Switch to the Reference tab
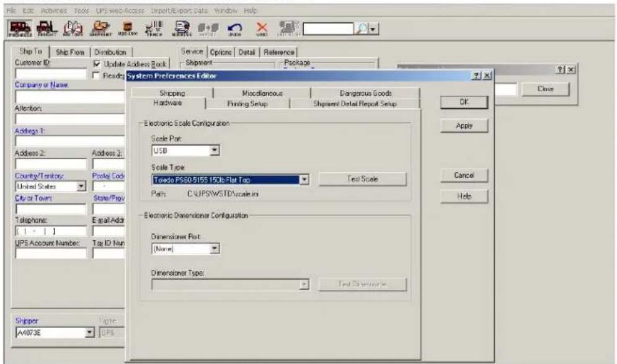Viewport: 617px width, 364px height. click(278, 52)
